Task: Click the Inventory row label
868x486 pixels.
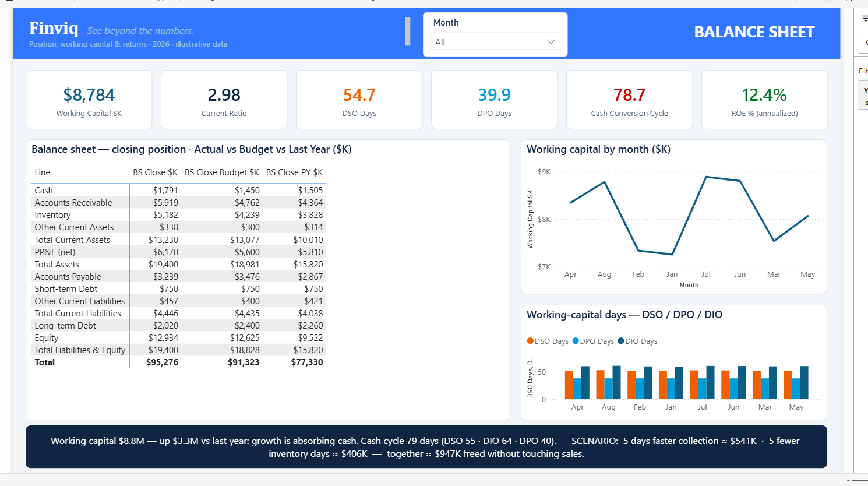Action: 52,215
